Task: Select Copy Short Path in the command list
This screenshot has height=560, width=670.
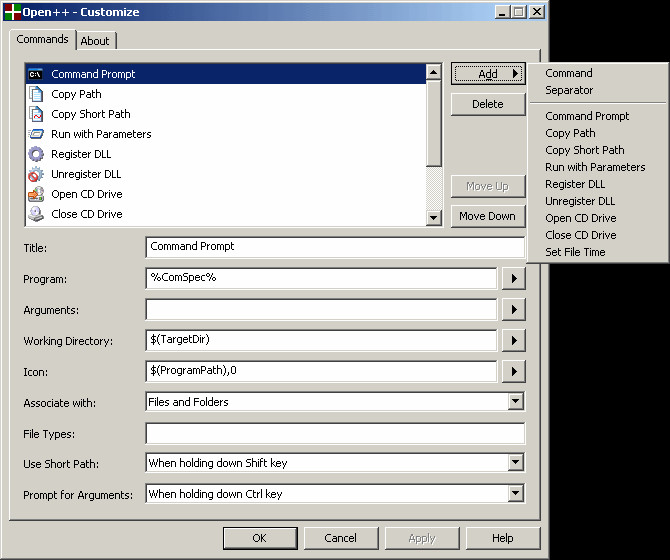Action: 226,114
